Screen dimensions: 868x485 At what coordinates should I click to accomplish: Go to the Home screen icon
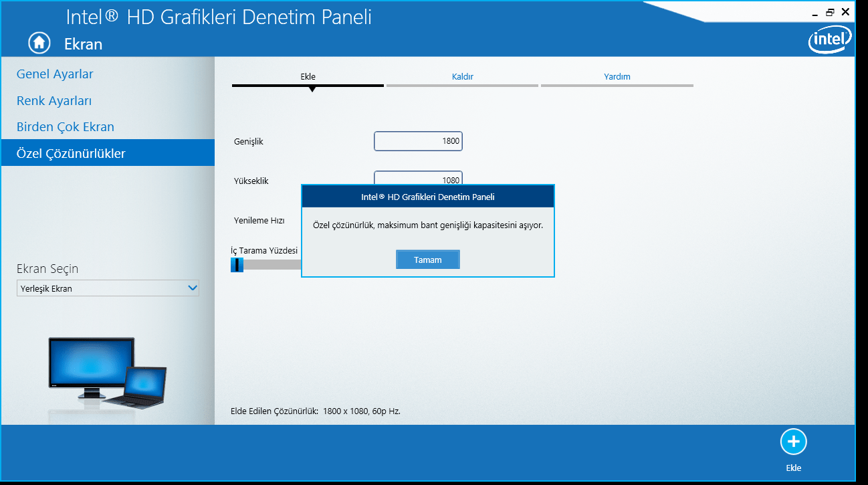pyautogui.click(x=39, y=42)
